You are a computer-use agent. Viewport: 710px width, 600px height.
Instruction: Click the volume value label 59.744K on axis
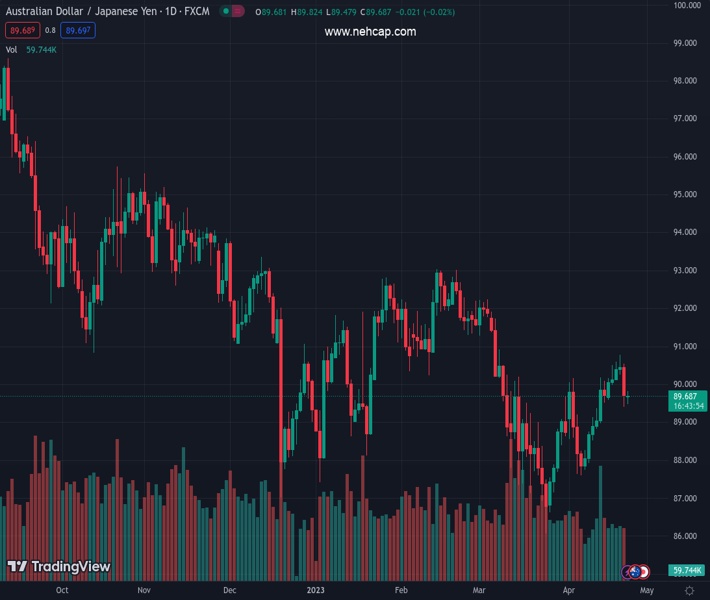tap(686, 570)
